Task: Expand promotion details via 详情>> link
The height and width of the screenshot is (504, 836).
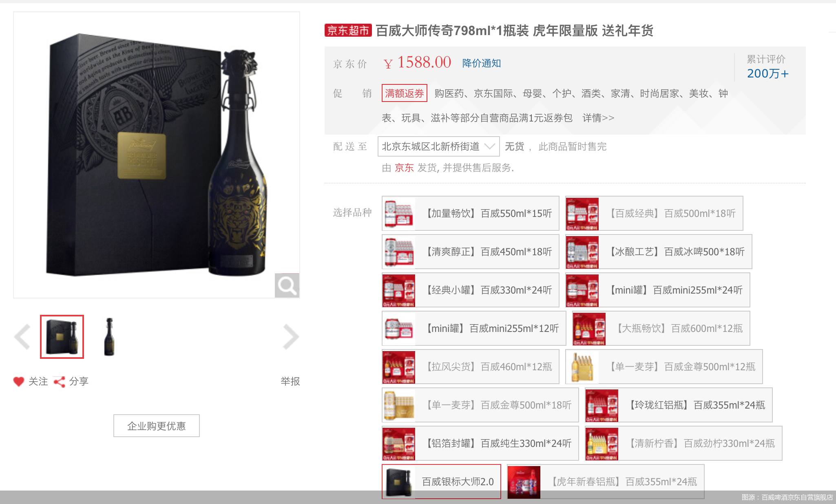Action: point(598,118)
